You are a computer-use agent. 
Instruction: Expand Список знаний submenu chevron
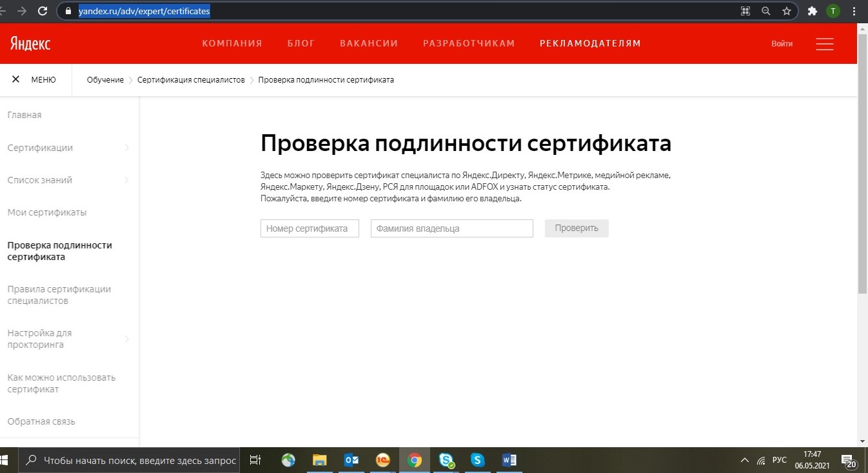[126, 180]
